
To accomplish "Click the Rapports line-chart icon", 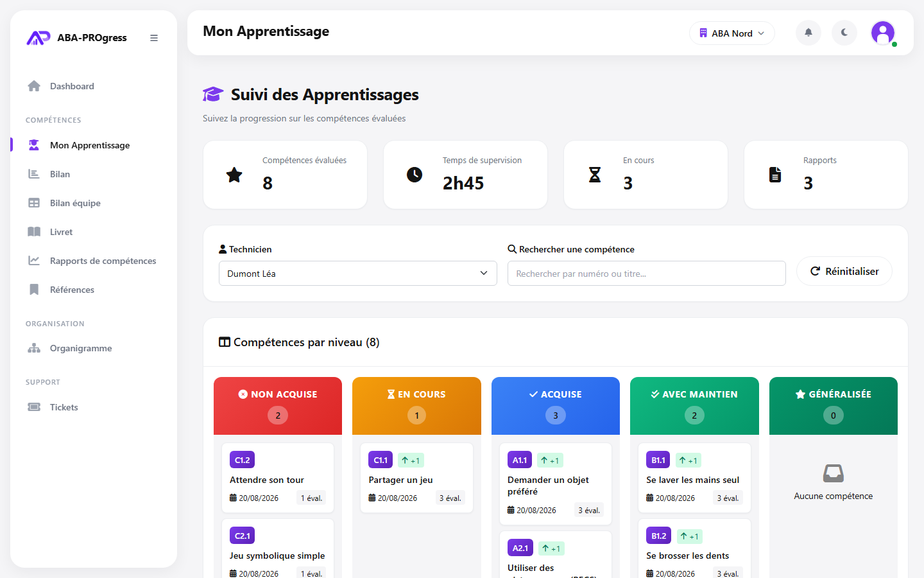I will pyautogui.click(x=34, y=261).
